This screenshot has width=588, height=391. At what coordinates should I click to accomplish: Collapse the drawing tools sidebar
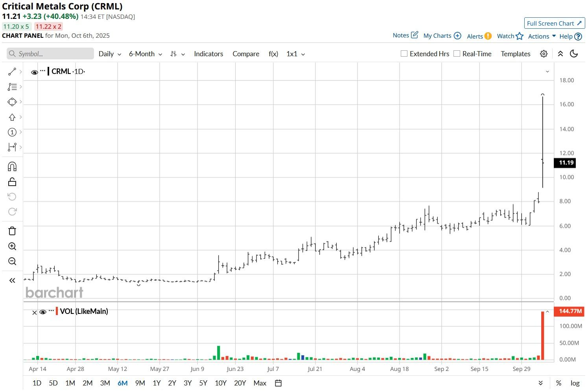click(x=12, y=280)
